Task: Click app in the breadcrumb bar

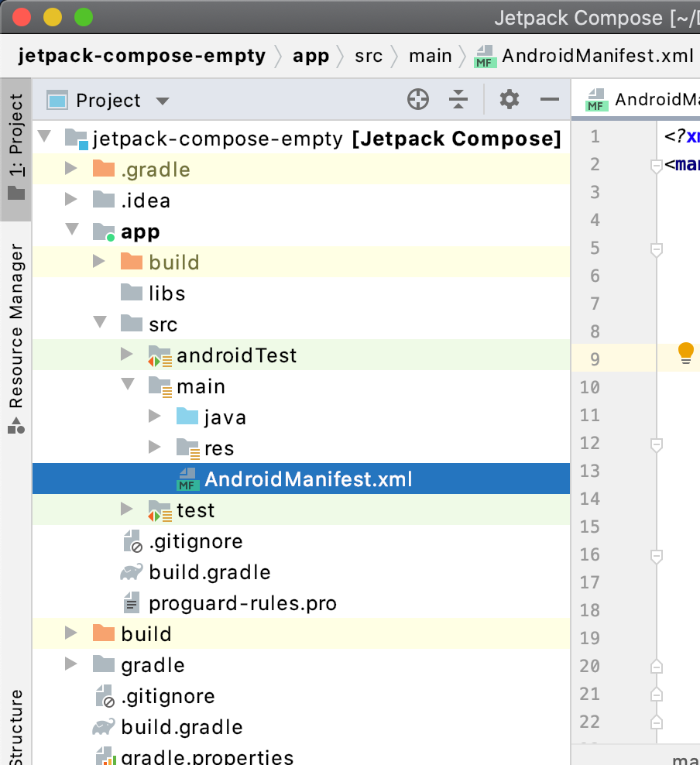Action: coord(311,56)
